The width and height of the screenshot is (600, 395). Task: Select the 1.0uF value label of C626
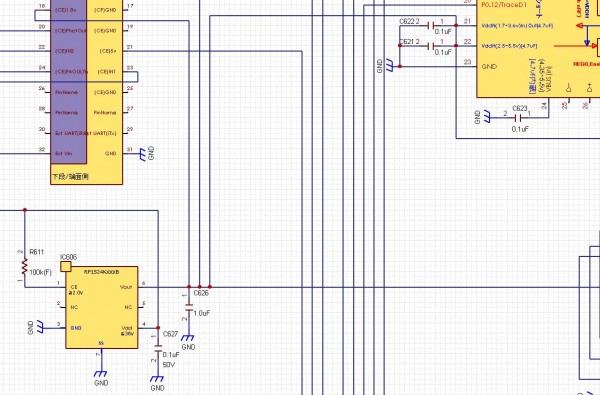[202, 313]
